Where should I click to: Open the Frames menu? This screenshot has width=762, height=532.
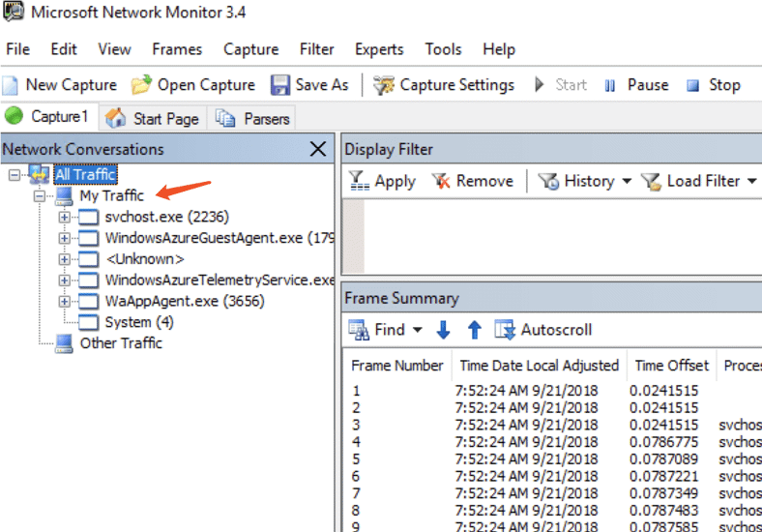177,49
